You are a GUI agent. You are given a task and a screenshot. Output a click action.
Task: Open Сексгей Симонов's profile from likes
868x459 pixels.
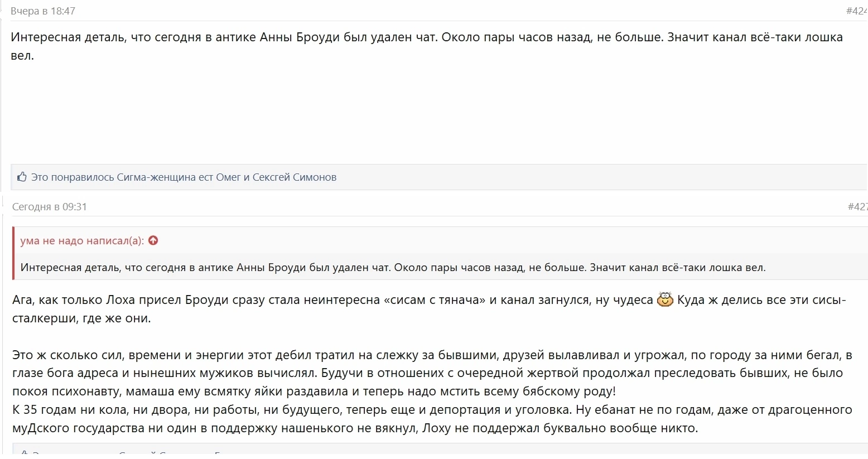click(x=295, y=177)
